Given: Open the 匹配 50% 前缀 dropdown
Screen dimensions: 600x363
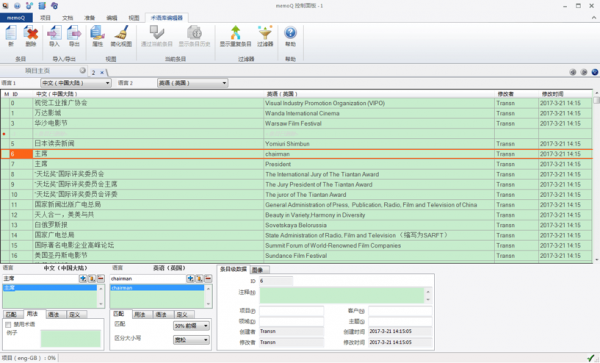Looking at the screenshot, I should [x=191, y=326].
